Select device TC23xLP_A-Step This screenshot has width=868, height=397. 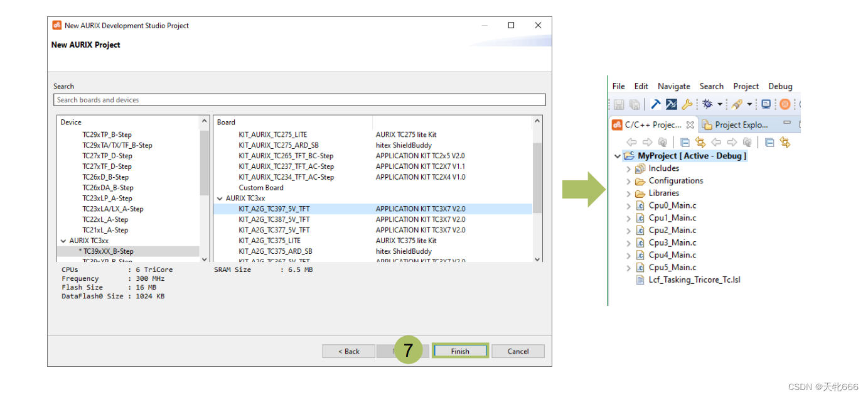click(107, 198)
